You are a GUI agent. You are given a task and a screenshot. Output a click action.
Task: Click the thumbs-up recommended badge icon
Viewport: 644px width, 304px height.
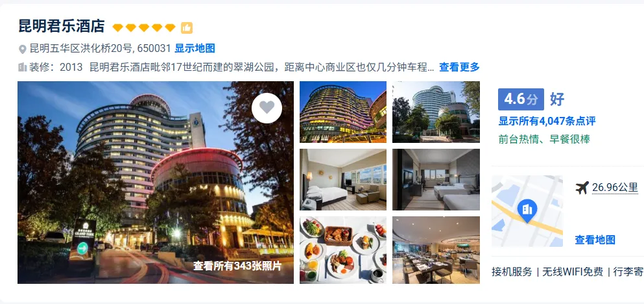(x=187, y=27)
